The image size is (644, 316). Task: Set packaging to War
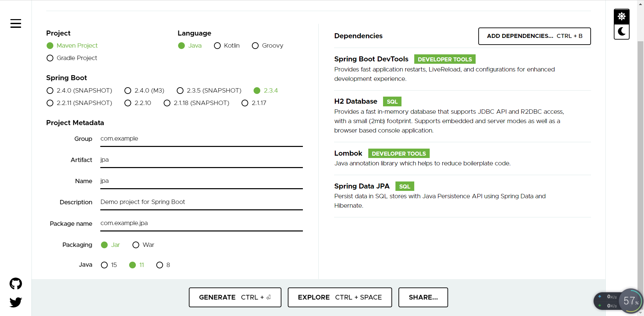click(143, 245)
